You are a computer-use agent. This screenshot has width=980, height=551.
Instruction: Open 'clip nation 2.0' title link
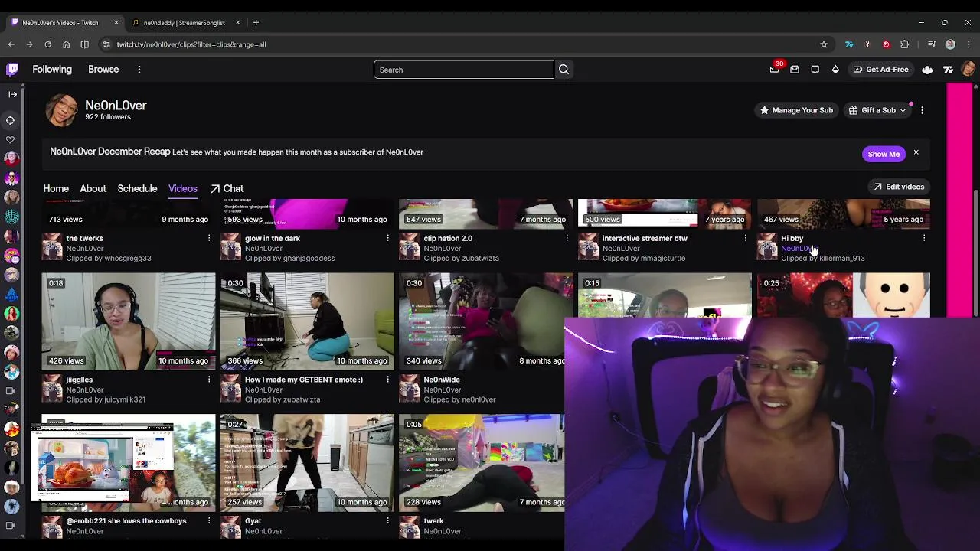click(448, 238)
